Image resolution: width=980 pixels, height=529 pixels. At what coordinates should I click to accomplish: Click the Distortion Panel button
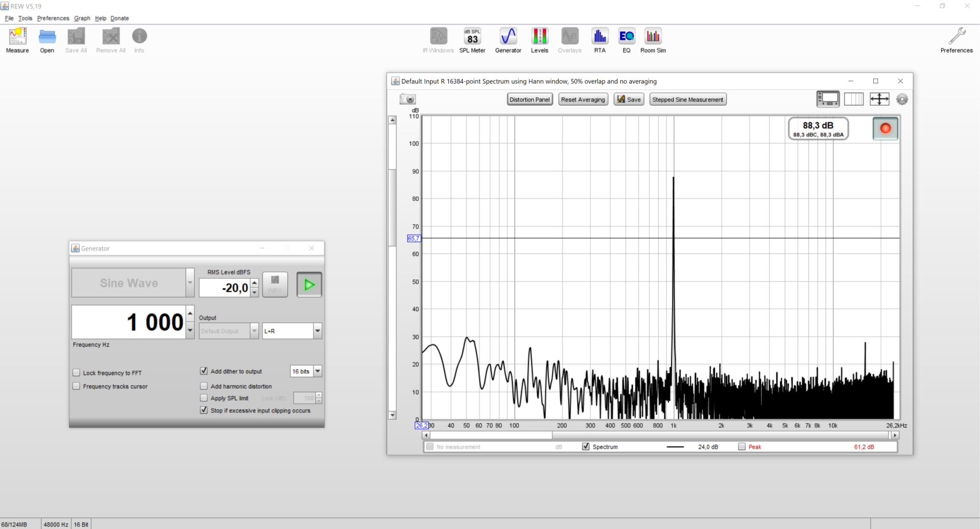point(529,99)
